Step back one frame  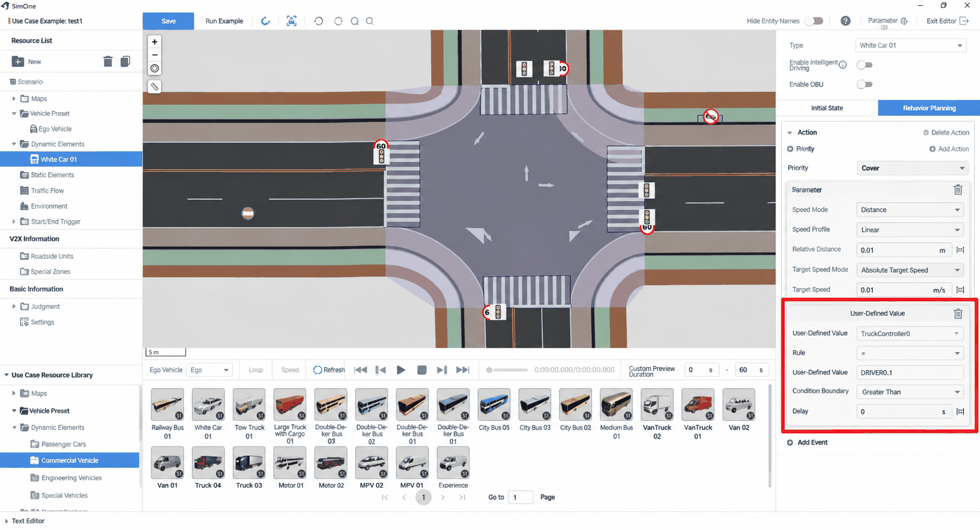(380, 370)
